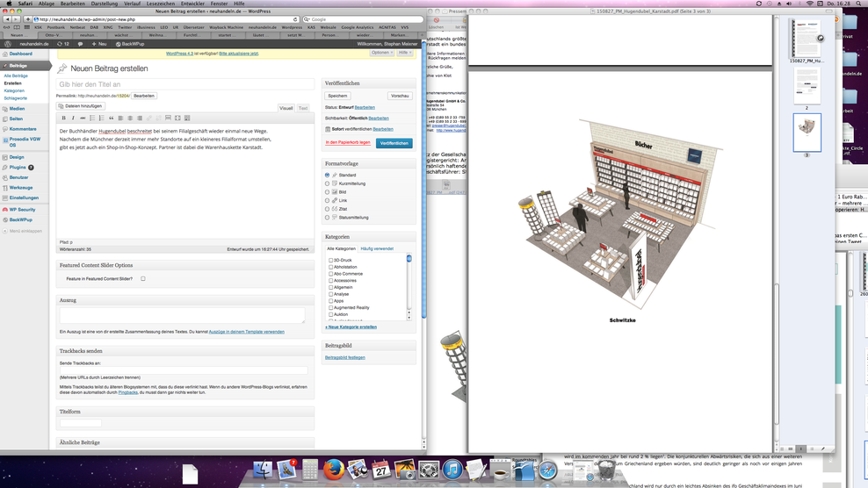Open the Lesezeichen menu in the menu bar
Screen dimensions: 868x488
161,4
